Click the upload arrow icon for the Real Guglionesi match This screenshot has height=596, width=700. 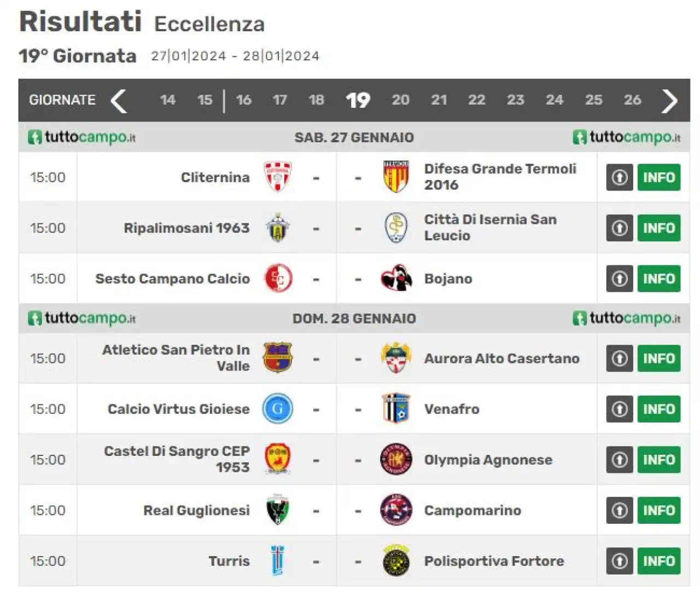point(620,510)
